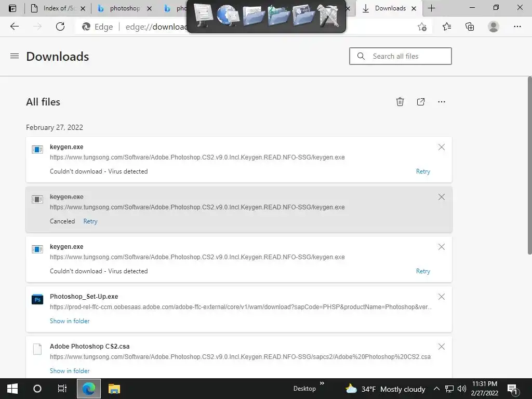The width and height of the screenshot is (532, 399).
Task: Retry the canceled keygen.exe download
Action: (90, 221)
